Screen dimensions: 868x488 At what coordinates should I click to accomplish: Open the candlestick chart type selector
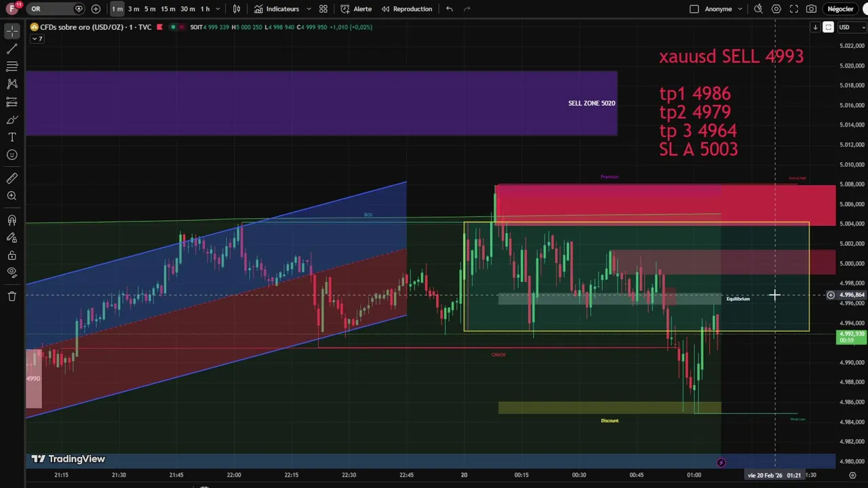click(x=237, y=9)
